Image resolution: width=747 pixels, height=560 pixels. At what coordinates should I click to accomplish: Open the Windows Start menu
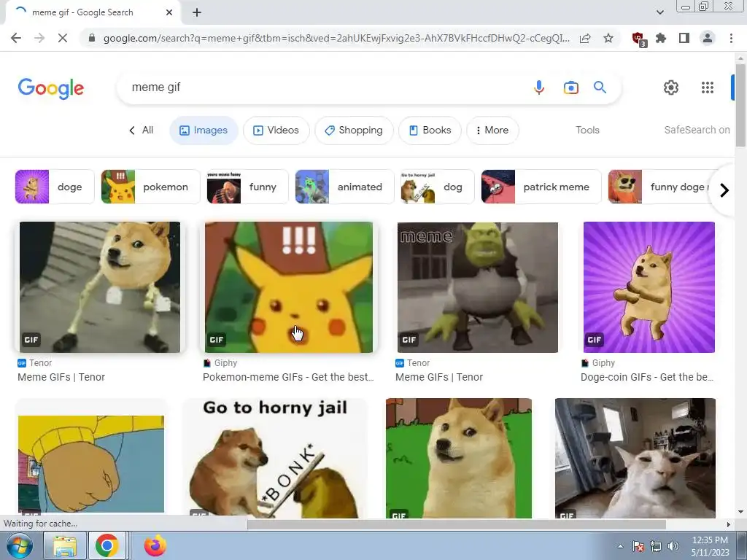tap(19, 545)
